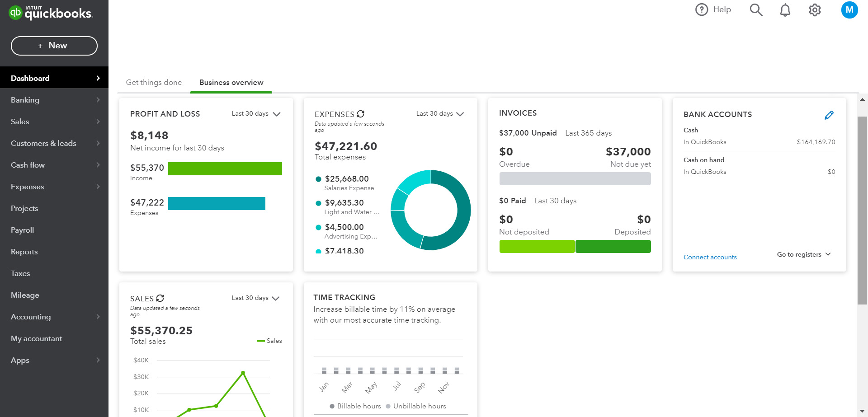Open the notifications bell
Image resolution: width=868 pixels, height=417 pixels.
coord(785,9)
